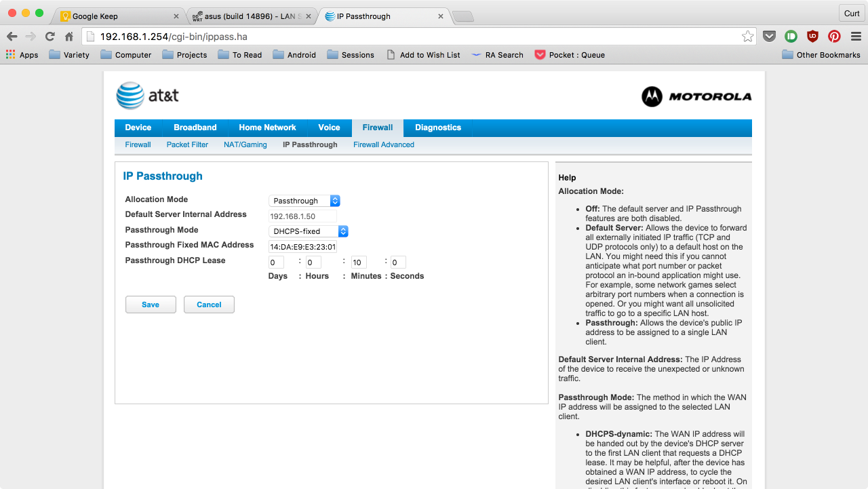The image size is (868, 489).
Task: Cancel the IP Passthrough changes
Action: coord(209,305)
